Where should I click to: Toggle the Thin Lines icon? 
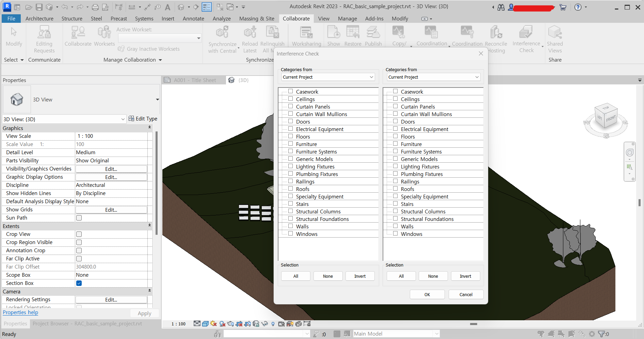pyautogui.click(x=207, y=7)
